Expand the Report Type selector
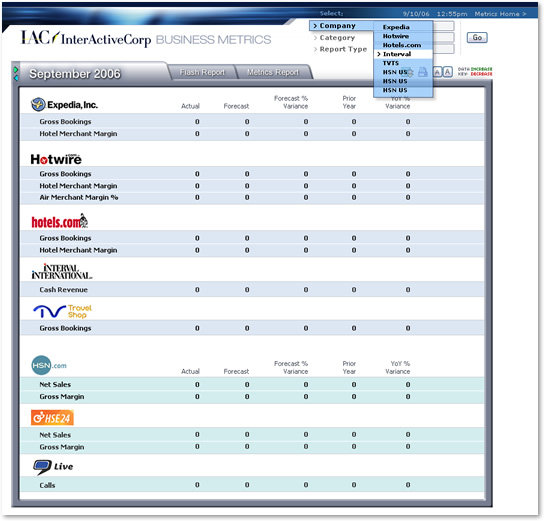The image size is (544, 521). click(x=340, y=49)
